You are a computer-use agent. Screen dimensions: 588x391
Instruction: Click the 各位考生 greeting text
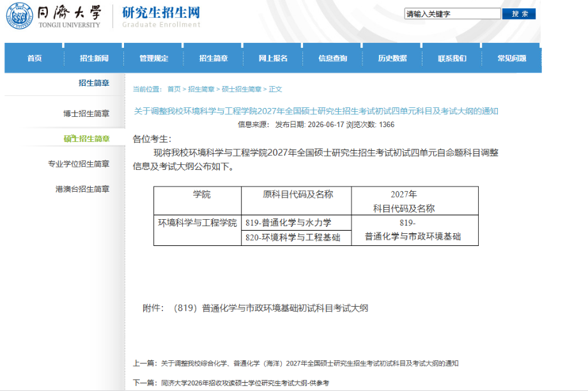(152, 139)
